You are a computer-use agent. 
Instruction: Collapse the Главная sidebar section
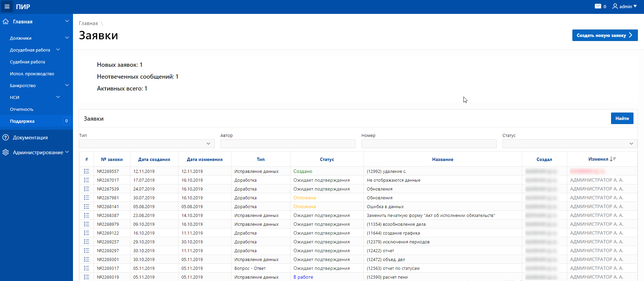[67, 21]
